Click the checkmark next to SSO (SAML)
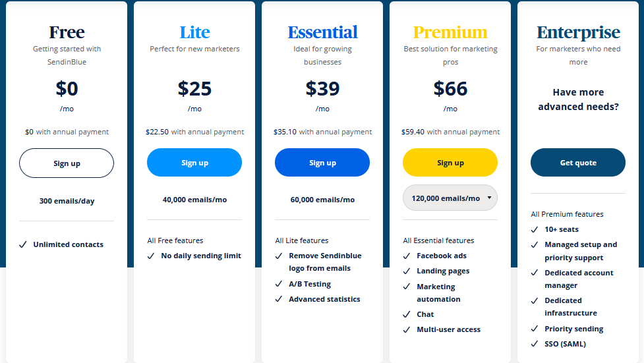The height and width of the screenshot is (363, 644). coord(535,344)
